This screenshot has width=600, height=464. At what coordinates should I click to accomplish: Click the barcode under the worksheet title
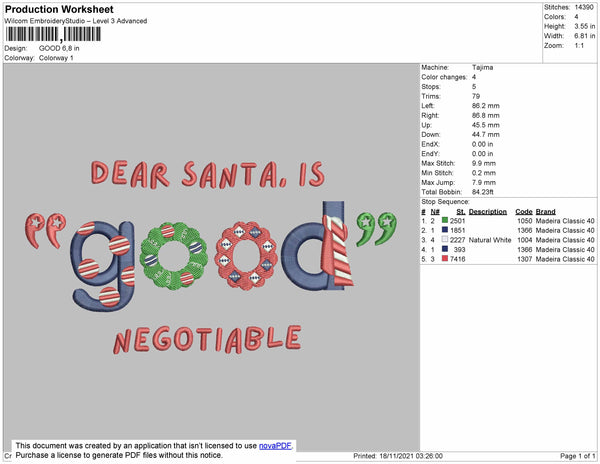point(53,34)
